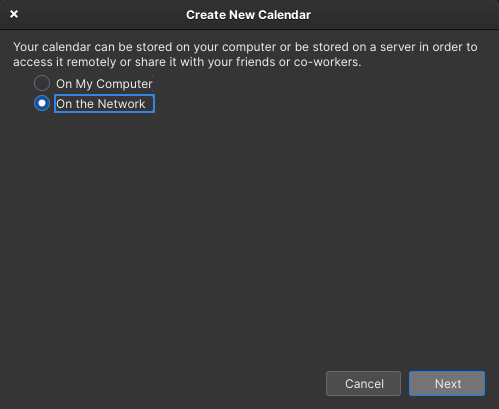Proceed with the Next button
Image resolution: width=499 pixels, height=409 pixels.
coord(447,383)
